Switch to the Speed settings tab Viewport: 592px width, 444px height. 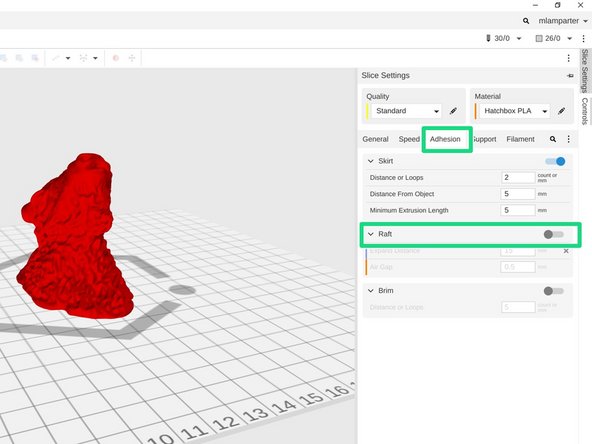pyautogui.click(x=409, y=139)
